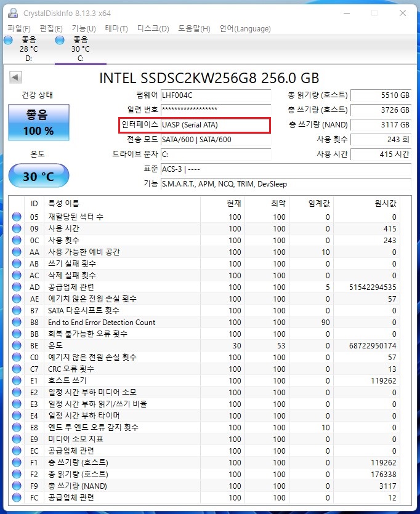Click the raw value 51542294535
This screenshot has width=420, height=514.
[x=373, y=287]
